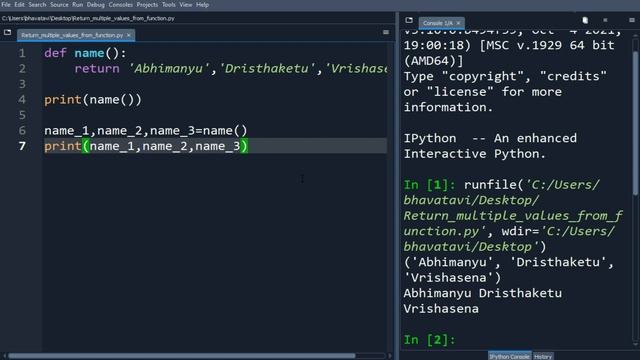Open the View menu
Screen dimensions: 640x360
pos(186,4)
